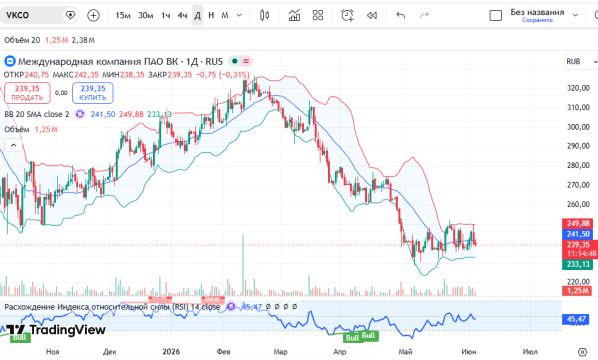
Task: Undo the last chart action
Action: point(400,15)
